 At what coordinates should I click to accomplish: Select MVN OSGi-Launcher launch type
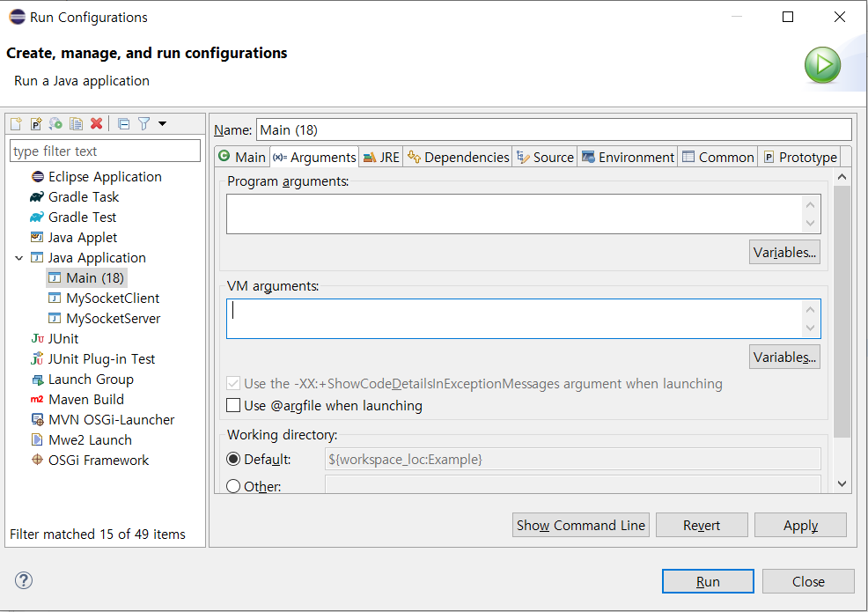point(103,420)
